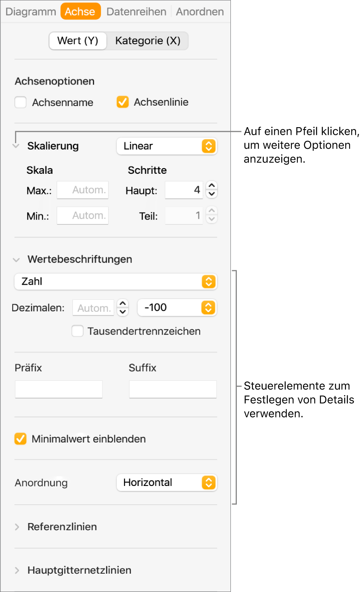
Task: Click the Präfix text field
Action: 59,389
